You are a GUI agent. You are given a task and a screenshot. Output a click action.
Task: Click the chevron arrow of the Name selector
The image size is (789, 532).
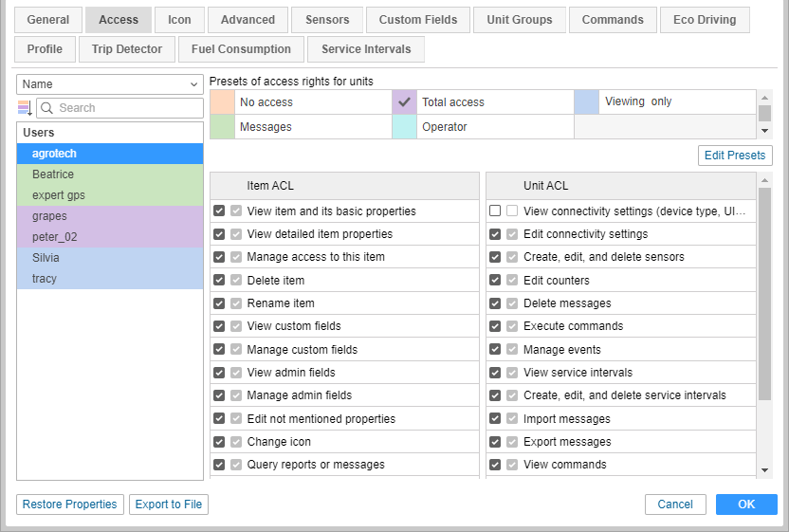tap(194, 84)
